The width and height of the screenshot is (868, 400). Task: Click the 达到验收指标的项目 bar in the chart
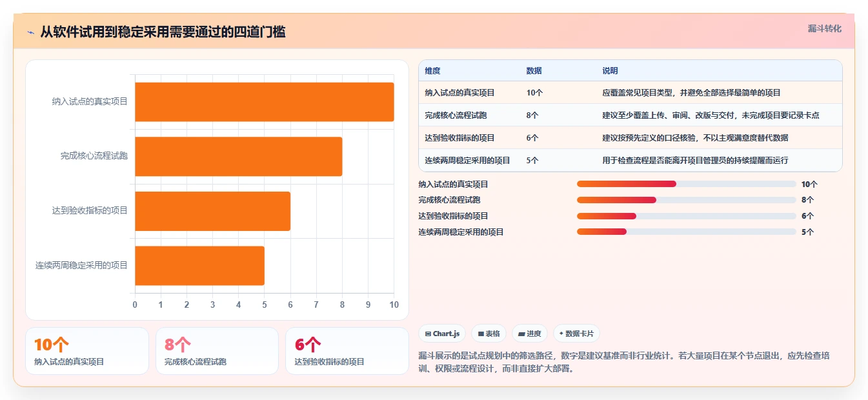coord(213,211)
